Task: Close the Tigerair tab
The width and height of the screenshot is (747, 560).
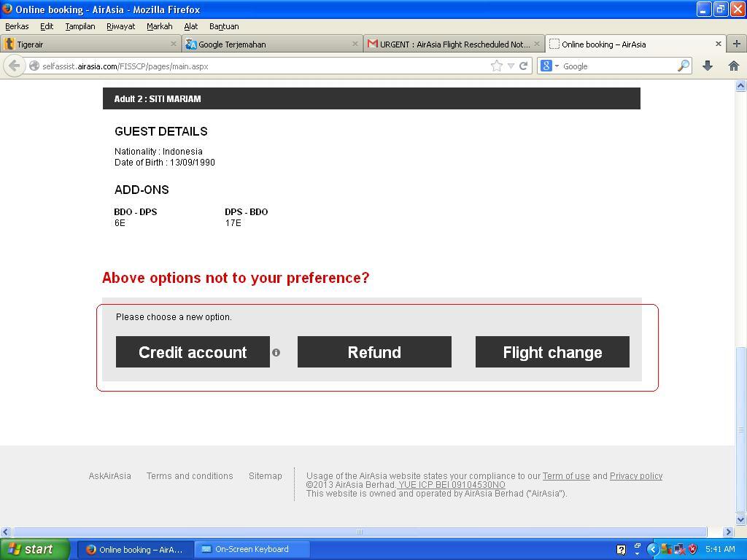Action: [174, 44]
